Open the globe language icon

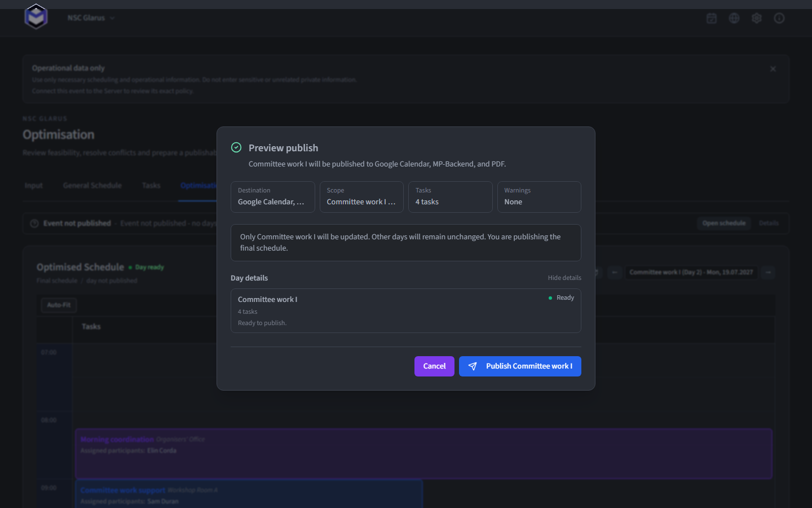[734, 18]
